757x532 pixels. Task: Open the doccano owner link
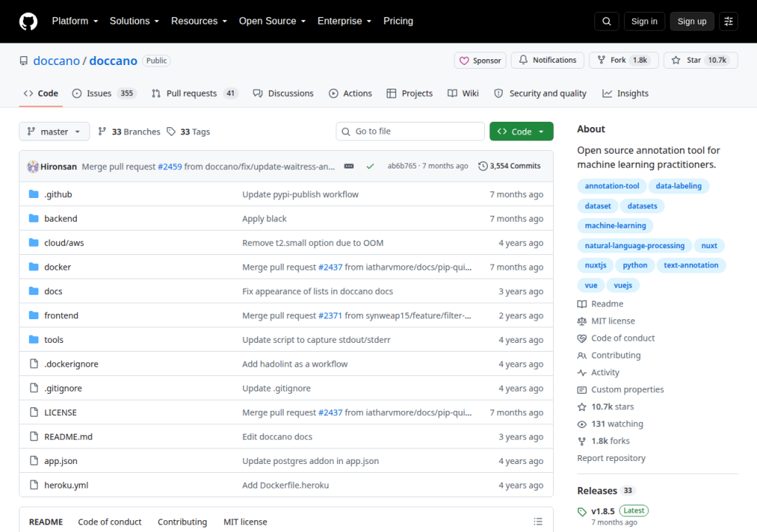point(56,61)
